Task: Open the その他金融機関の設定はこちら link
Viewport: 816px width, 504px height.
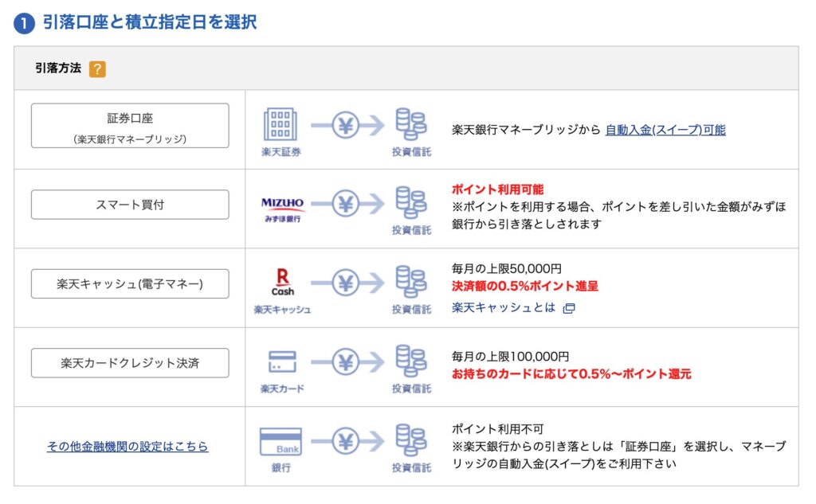Action: pos(127,447)
